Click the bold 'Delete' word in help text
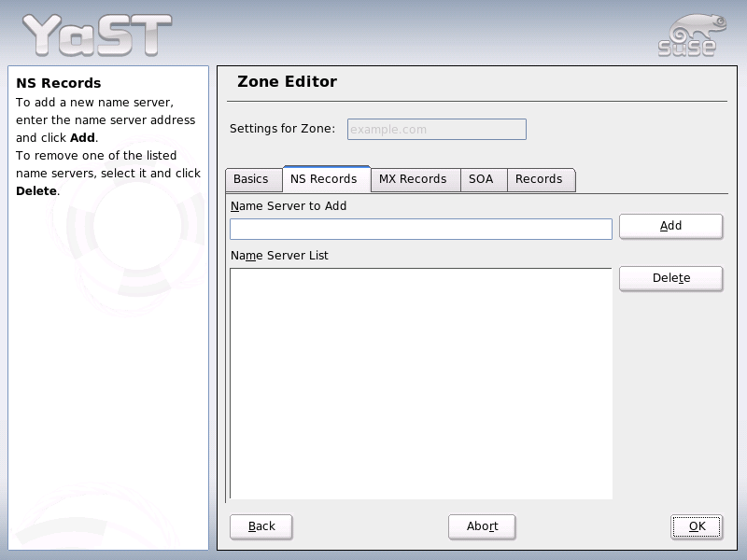Image resolution: width=747 pixels, height=560 pixels. 36,191
